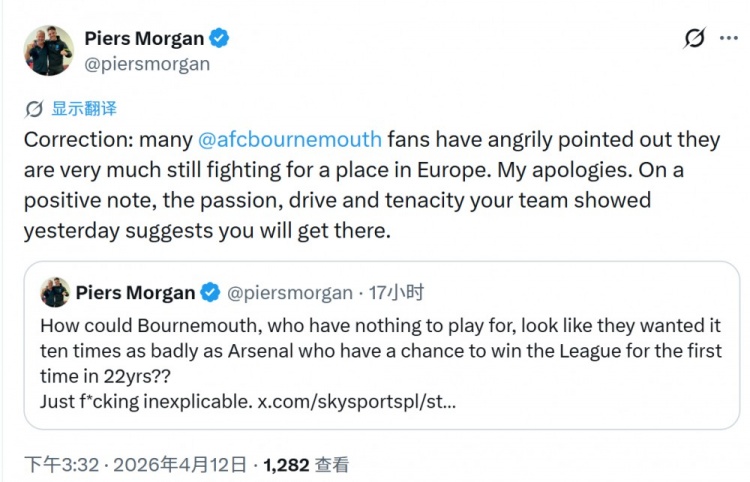Viewport: 750px width, 482px height.
Task: Open the three-dot more options menu
Action: tap(729, 39)
